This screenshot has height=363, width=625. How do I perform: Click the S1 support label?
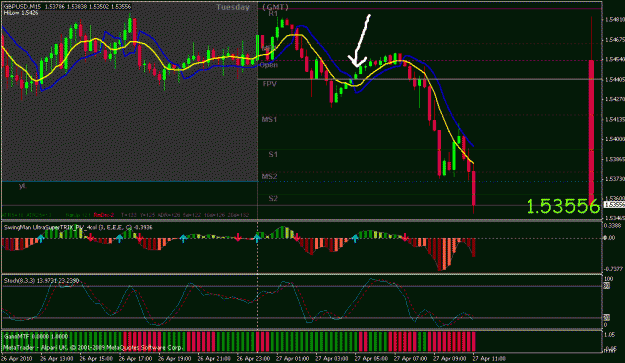(x=273, y=155)
